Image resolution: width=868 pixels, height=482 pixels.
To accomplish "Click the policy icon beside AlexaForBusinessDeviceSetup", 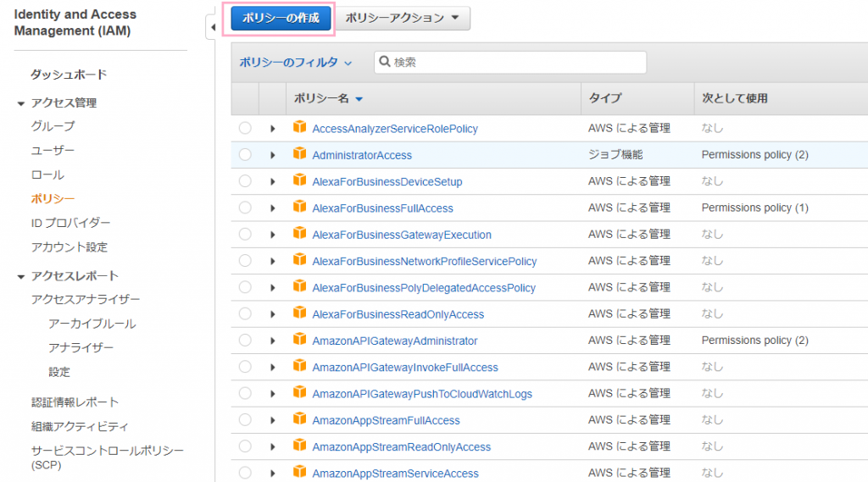I will tap(299, 180).
